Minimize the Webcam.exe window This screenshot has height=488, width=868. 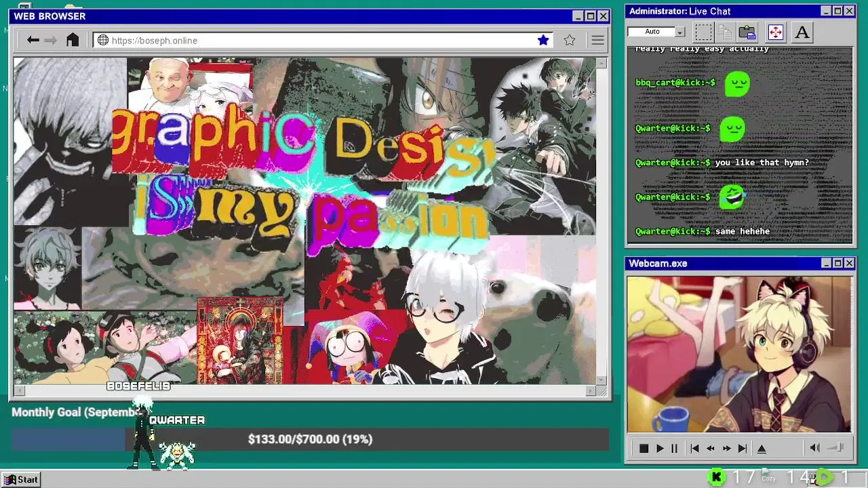(826, 263)
